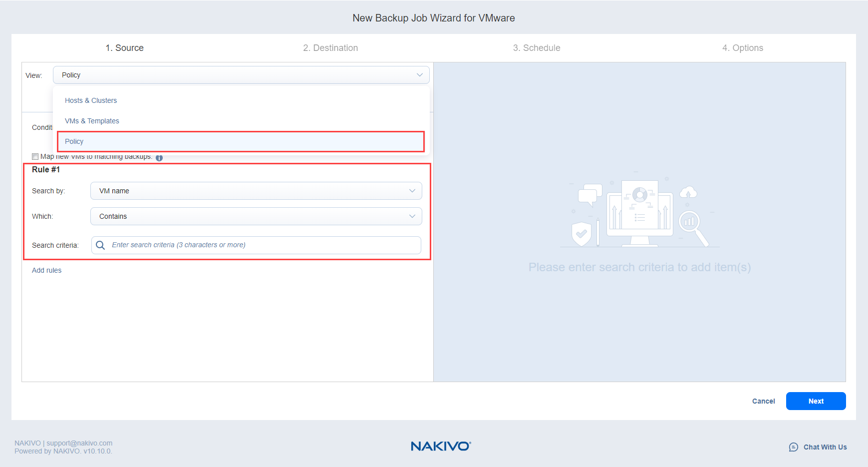Click the Chat With Us speech bubble icon

[x=793, y=447]
